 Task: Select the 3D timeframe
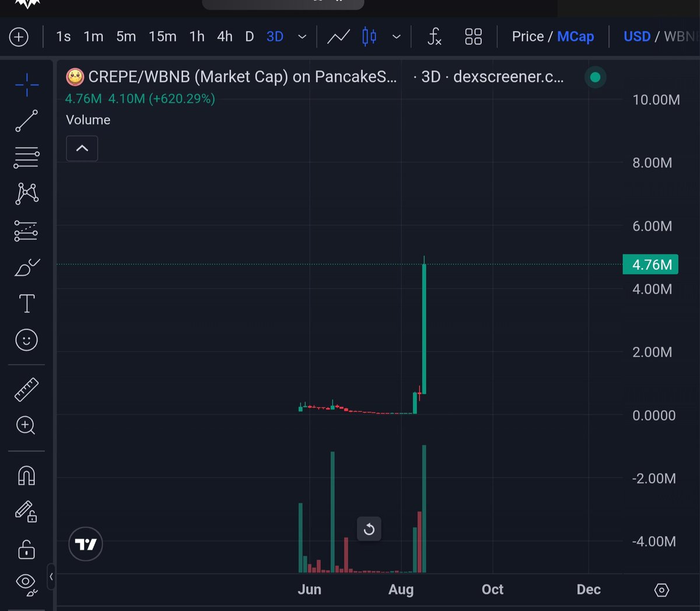[x=275, y=37]
